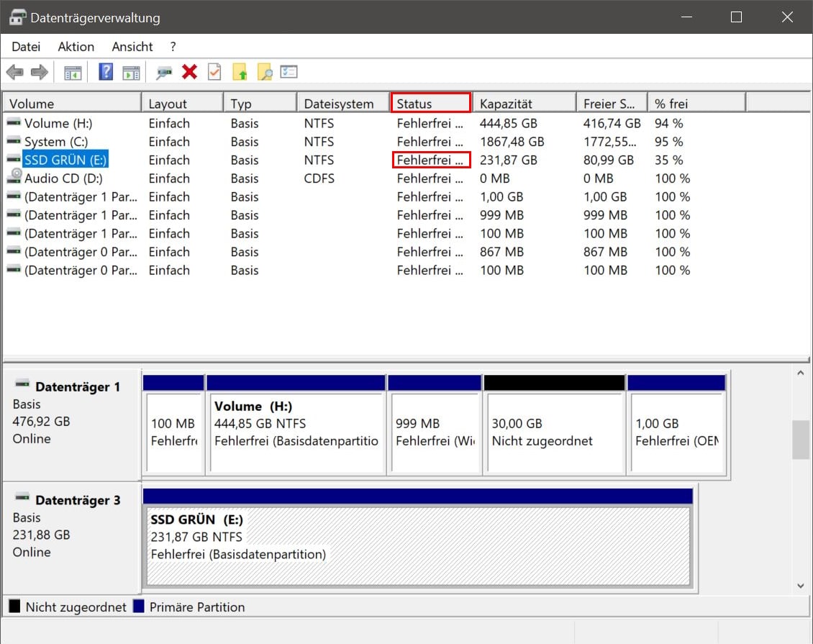Click the scroll-down arrow in the disk pane
Viewport: 813px width, 644px height.
801,586
